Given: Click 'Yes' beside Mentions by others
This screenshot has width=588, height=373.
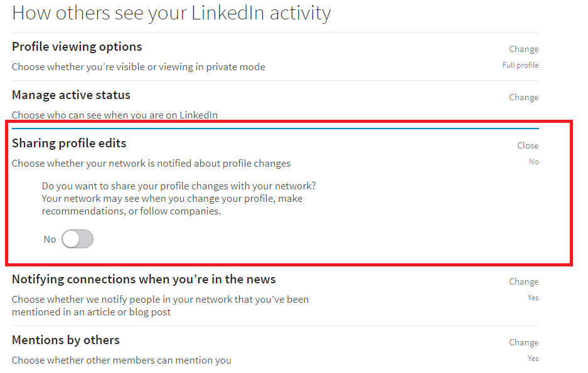Looking at the screenshot, I should 533,358.
